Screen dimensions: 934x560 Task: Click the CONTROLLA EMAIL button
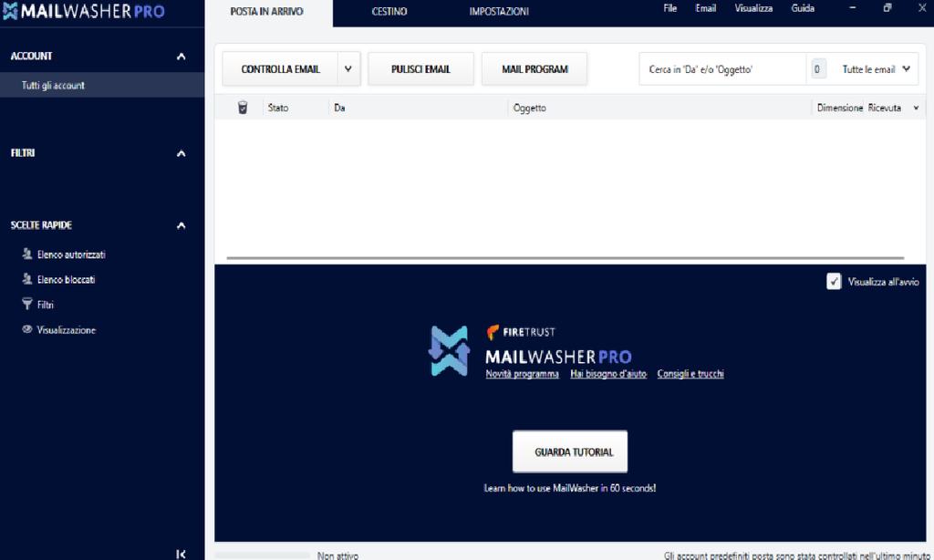coord(281,69)
